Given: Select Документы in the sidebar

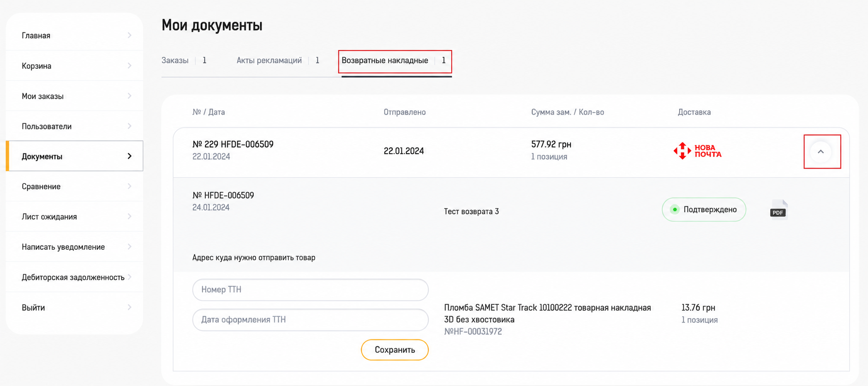Looking at the screenshot, I should [74, 156].
